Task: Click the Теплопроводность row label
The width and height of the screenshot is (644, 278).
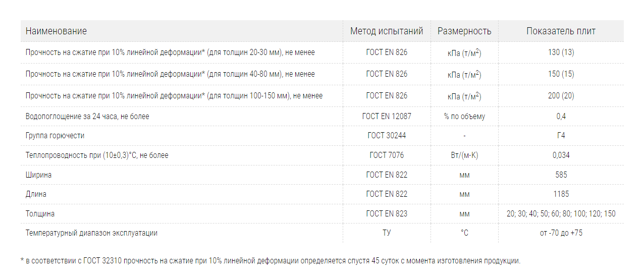Action: point(97,155)
